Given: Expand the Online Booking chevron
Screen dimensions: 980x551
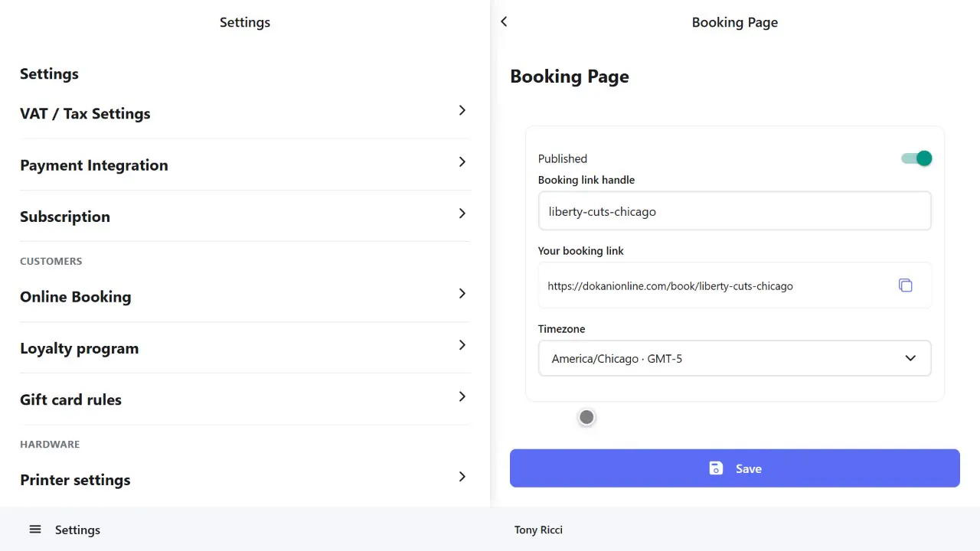Looking at the screenshot, I should point(462,293).
